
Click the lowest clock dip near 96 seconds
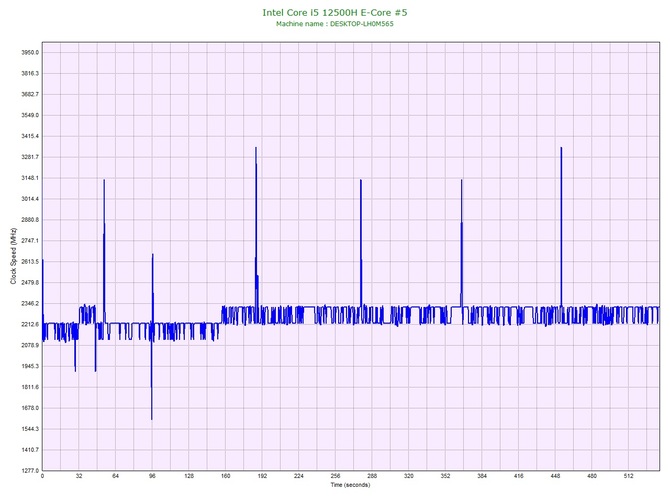pos(151,419)
